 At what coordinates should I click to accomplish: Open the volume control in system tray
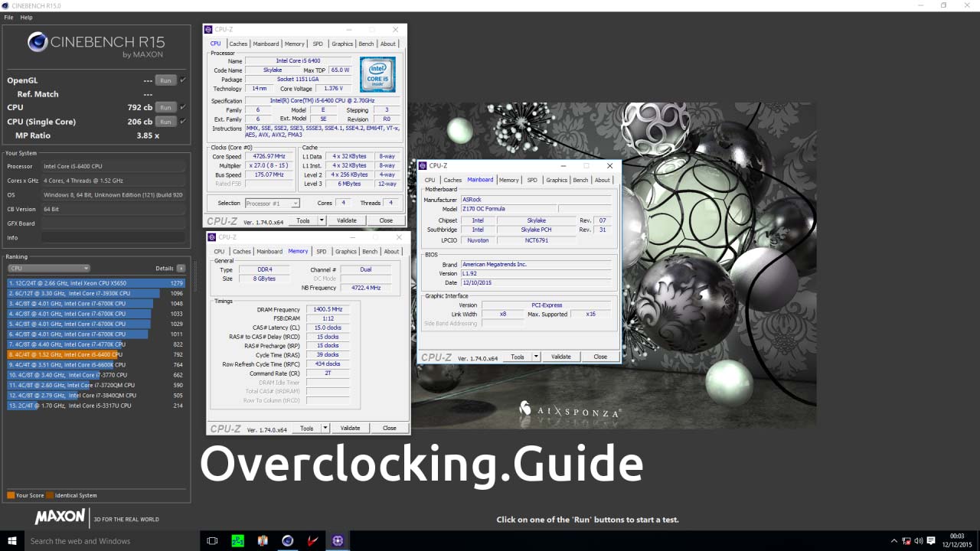pos(918,540)
